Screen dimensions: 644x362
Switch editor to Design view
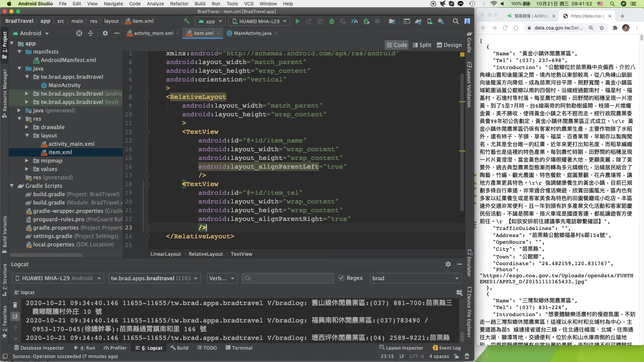[449, 45]
